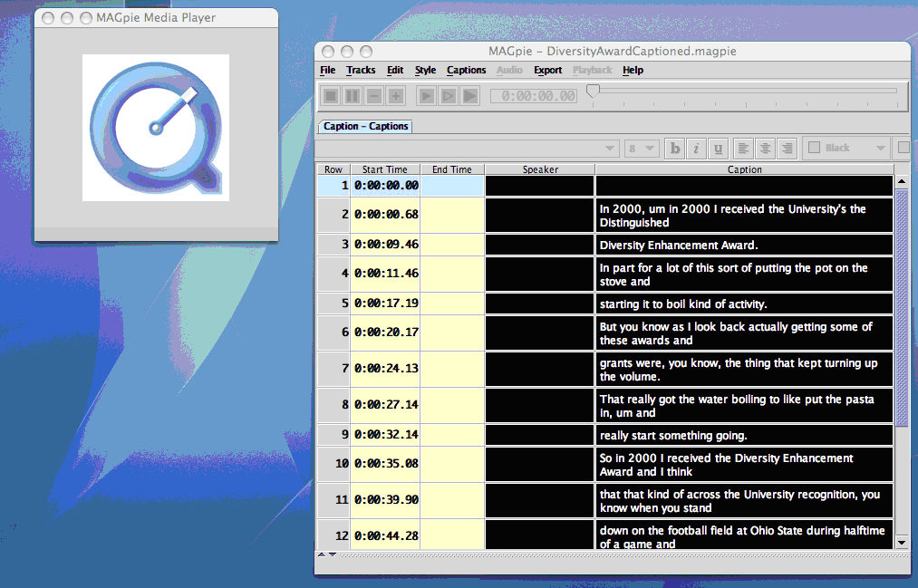
Task: Select caption beginning 'In 2000, um in 2000'
Action: pos(744,216)
